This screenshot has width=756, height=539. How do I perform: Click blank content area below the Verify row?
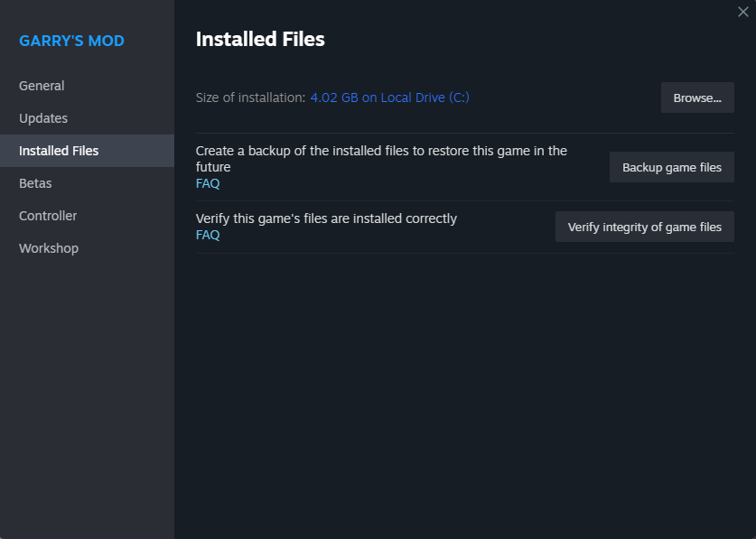464,388
